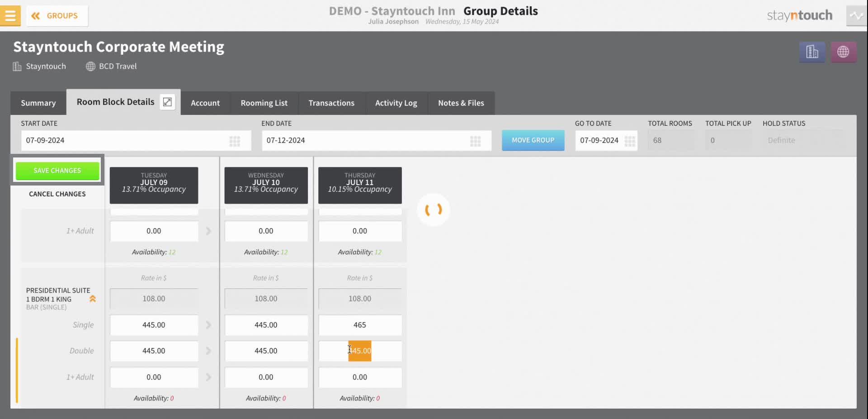This screenshot has height=419, width=868.
Task: Click July 10 rate field 108.00
Action: pyautogui.click(x=266, y=299)
